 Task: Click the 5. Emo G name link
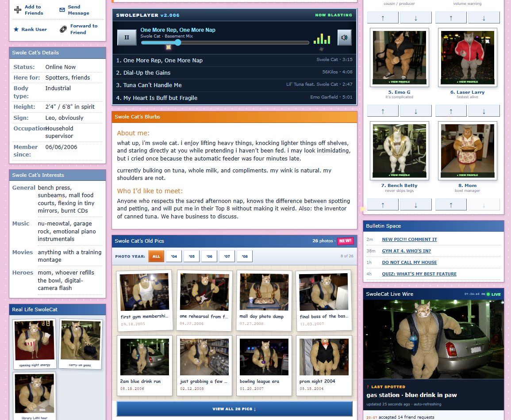point(399,92)
